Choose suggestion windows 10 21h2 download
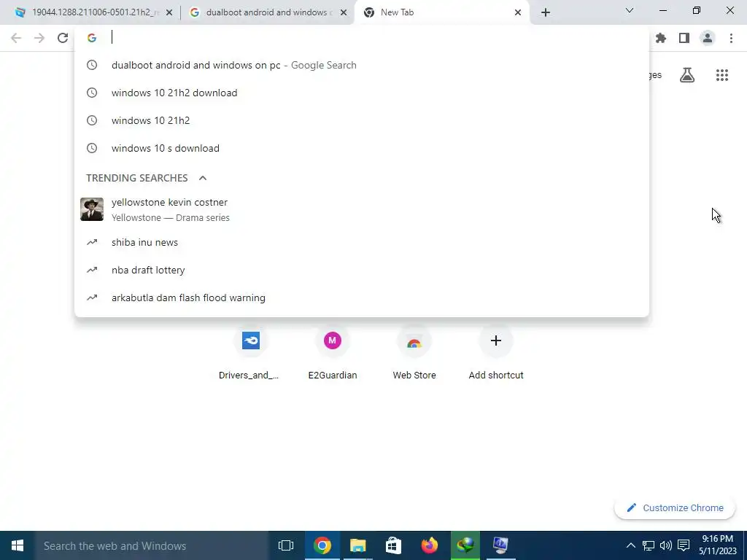 click(362, 93)
